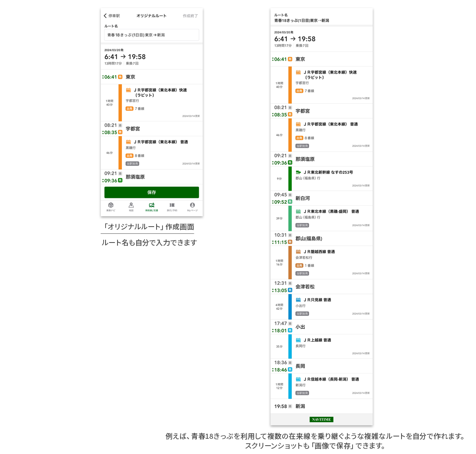The height and width of the screenshot is (454, 476).
Task: Click the ルート名 text field
Action: coord(151,35)
